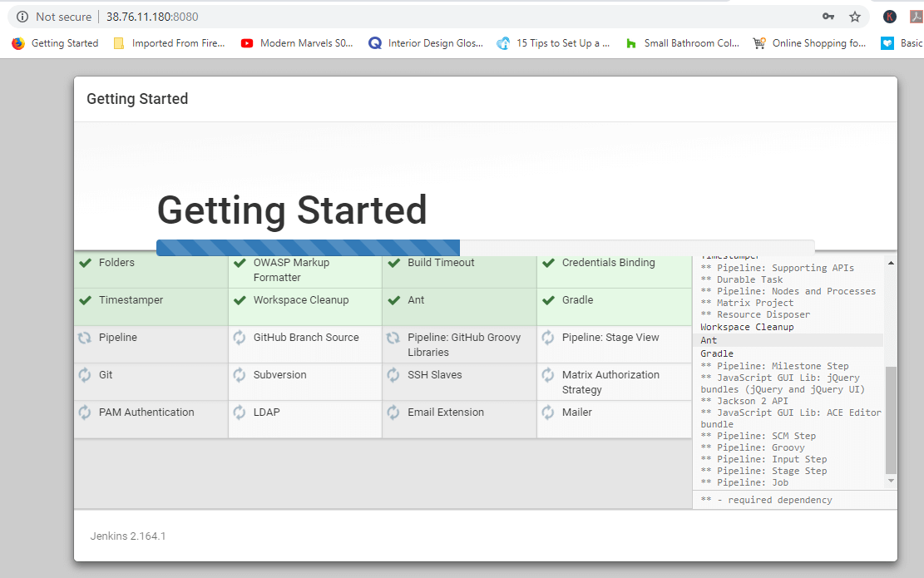The image size is (924, 578).
Task: Open the Getting Started bookmark
Action: (x=56, y=43)
